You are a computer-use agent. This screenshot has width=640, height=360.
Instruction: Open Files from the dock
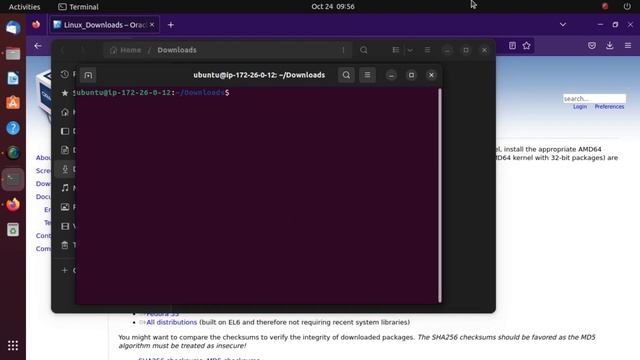point(13,53)
